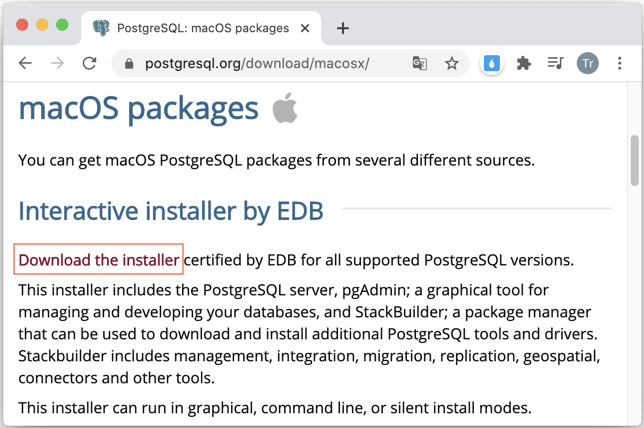Click the macOS packages heading

coord(138,109)
